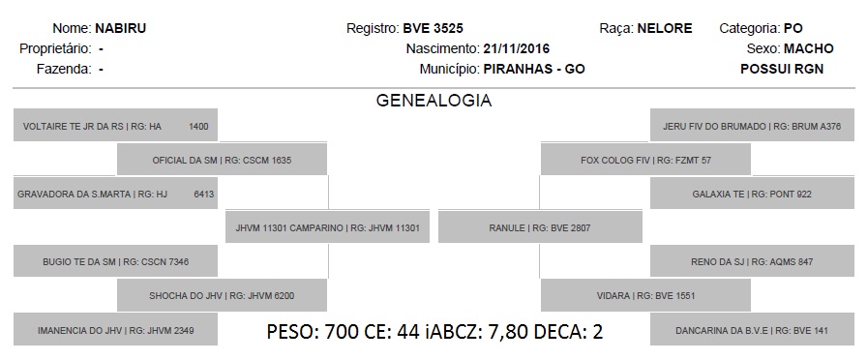Open FOX COLOG FIV ancestor entry
Viewport: 868px width, 360px height.
tap(645, 160)
